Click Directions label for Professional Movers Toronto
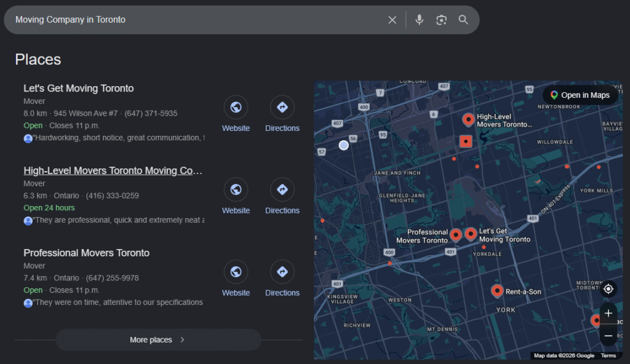Screen dimensions: 630x364 [x=282, y=293]
